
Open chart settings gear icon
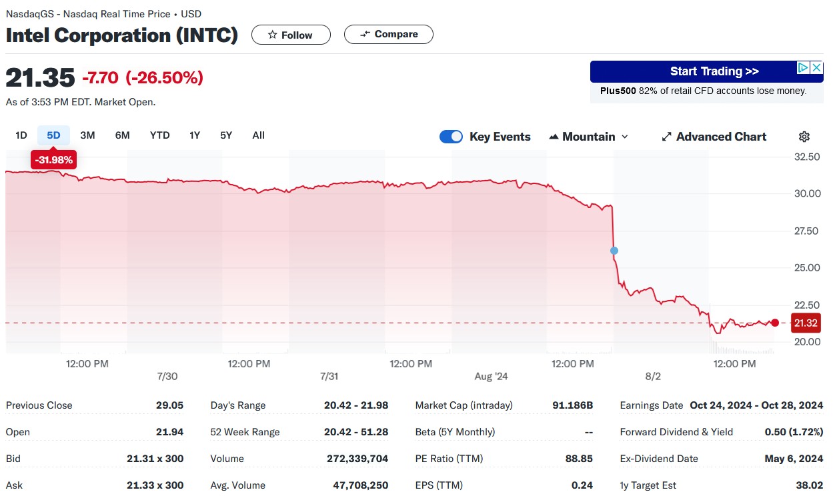click(x=804, y=137)
